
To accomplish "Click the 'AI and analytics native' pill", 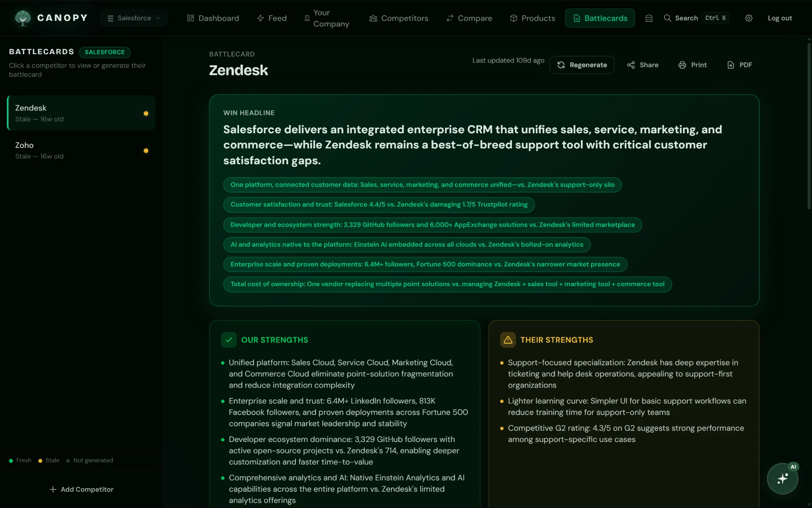I will [x=407, y=245].
